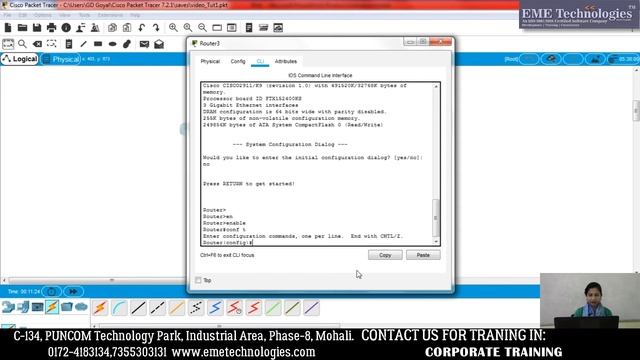Click the Copy button below the CLI
This screenshot has height=360, width=640.
pyautogui.click(x=385, y=255)
